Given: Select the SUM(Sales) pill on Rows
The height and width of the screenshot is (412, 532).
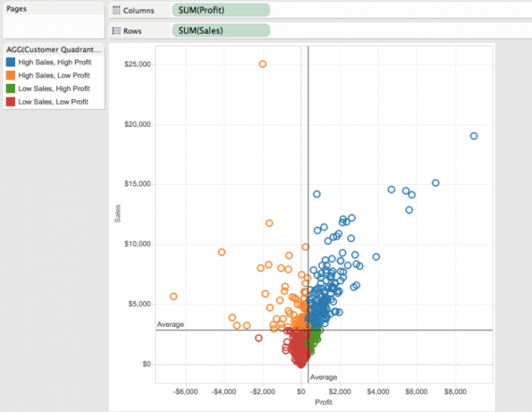Looking at the screenshot, I should pyautogui.click(x=220, y=31).
